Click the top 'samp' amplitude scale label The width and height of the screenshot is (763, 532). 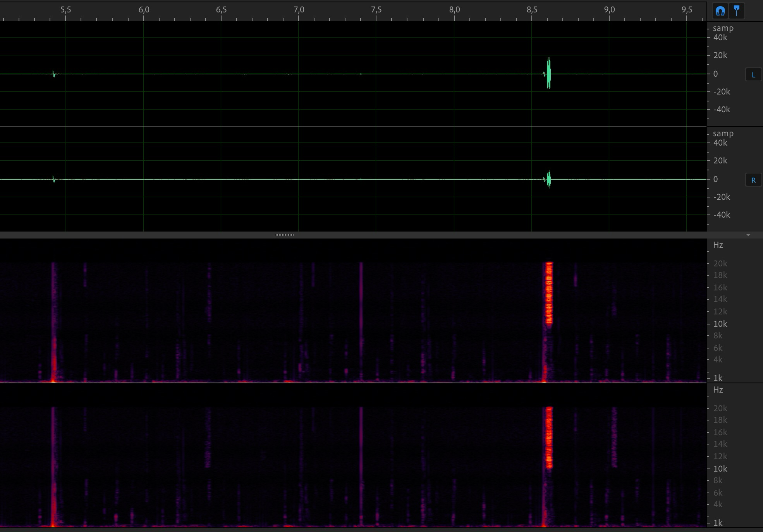point(723,28)
